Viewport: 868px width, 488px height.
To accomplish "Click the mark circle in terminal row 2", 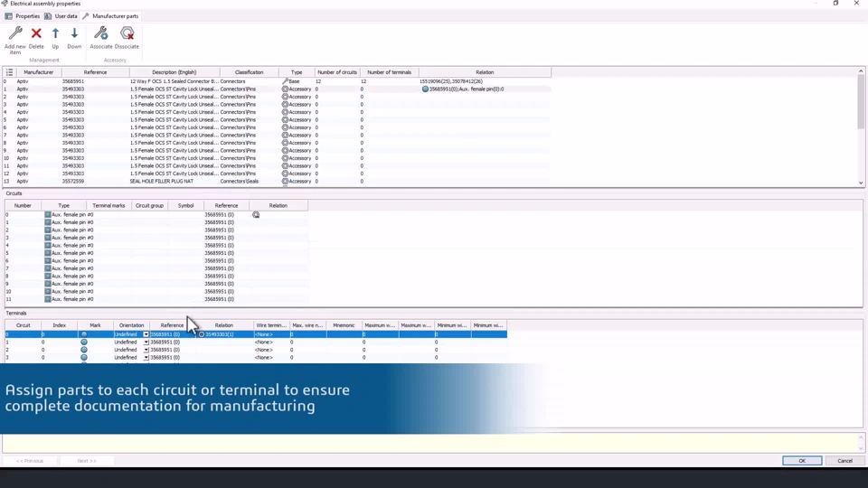I will click(x=84, y=351).
